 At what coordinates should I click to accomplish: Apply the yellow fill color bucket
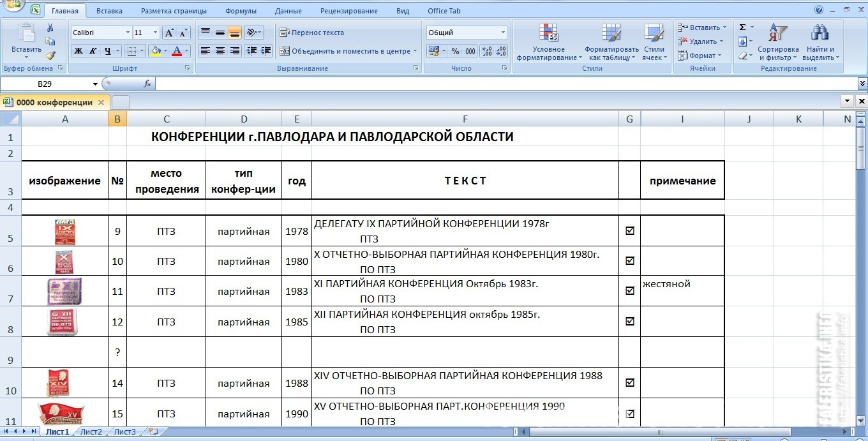(154, 51)
